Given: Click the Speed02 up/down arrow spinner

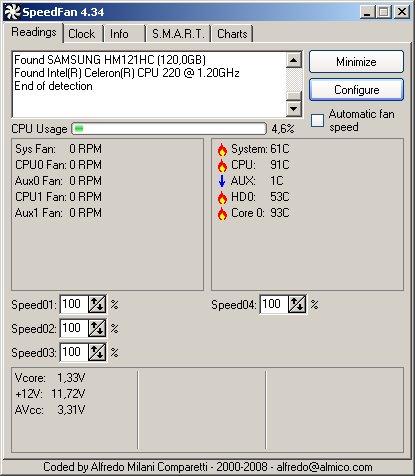Looking at the screenshot, I should (x=97, y=328).
